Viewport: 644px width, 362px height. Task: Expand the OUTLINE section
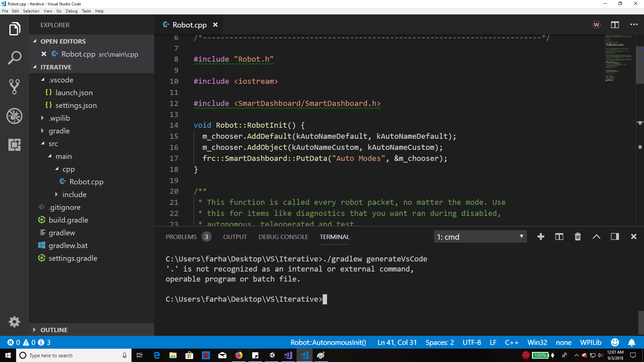pos(54,330)
